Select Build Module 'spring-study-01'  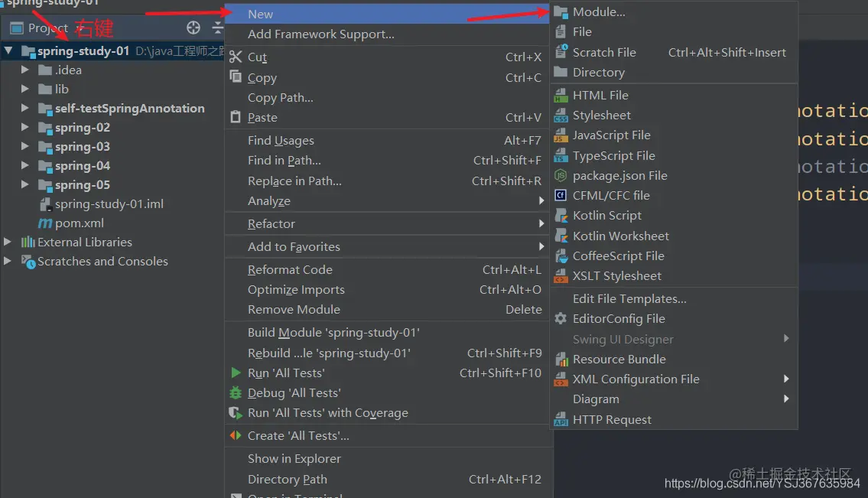387,332
